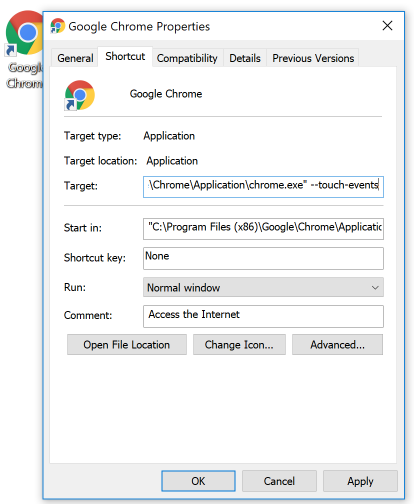Click inside the Target text field
This screenshot has width=414, height=504.
263,187
